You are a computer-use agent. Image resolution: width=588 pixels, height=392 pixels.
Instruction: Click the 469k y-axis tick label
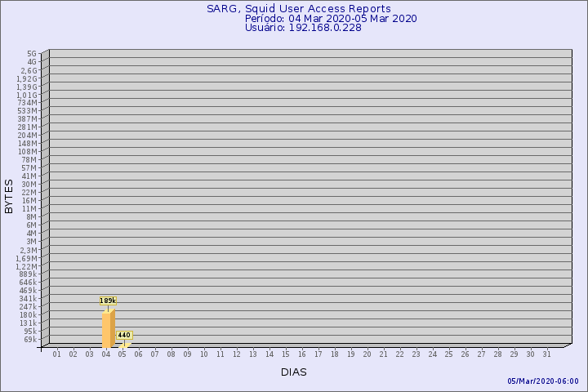point(29,291)
